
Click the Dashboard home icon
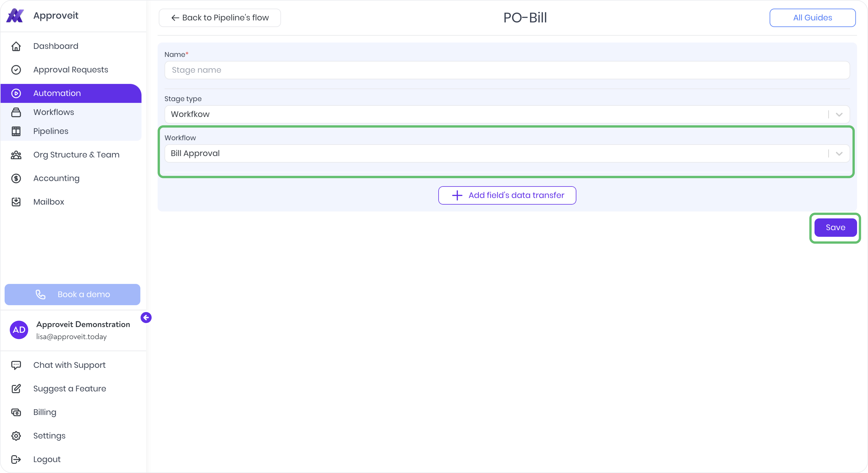coord(16,46)
